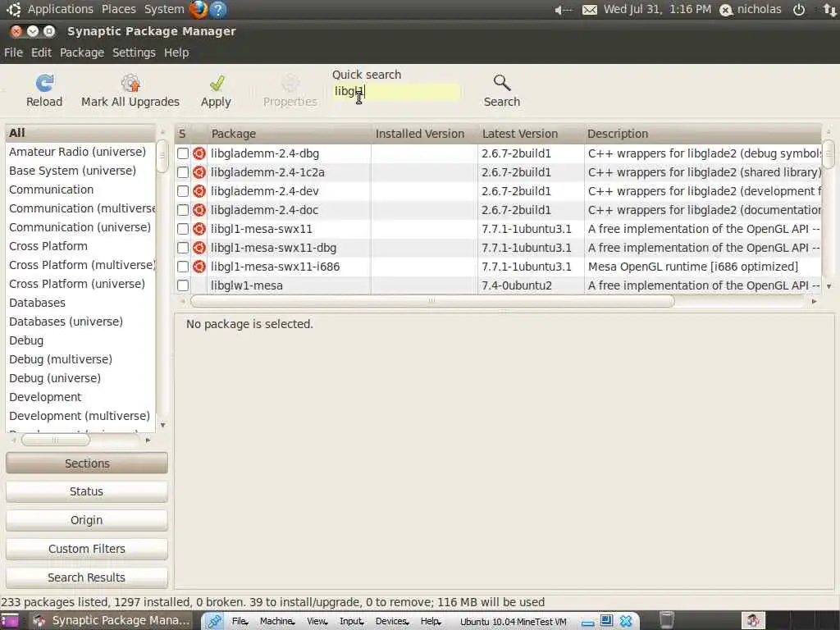
Task: Open the VM toolbar Machine menu
Action: coord(277,622)
